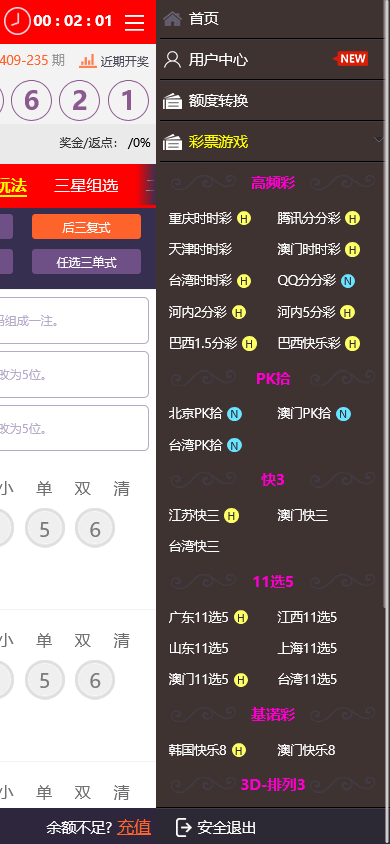
Task: Click the 00:02:01 countdown timer
Action: pos(73,21)
